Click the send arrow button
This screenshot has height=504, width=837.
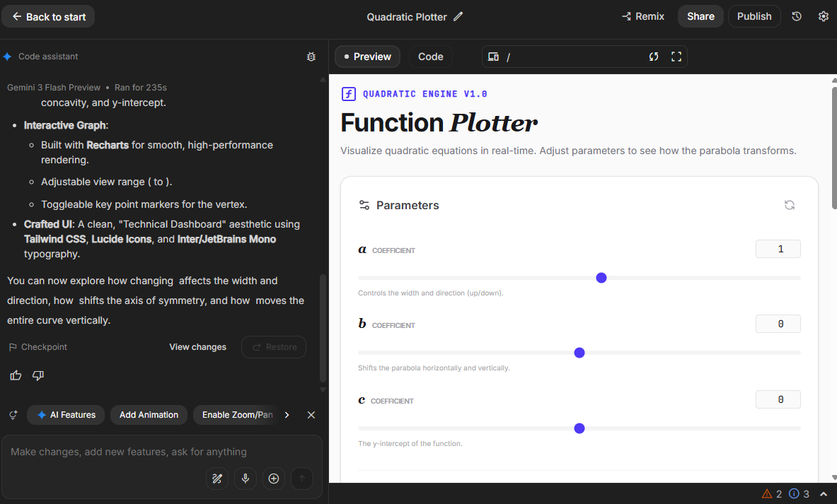click(x=302, y=479)
